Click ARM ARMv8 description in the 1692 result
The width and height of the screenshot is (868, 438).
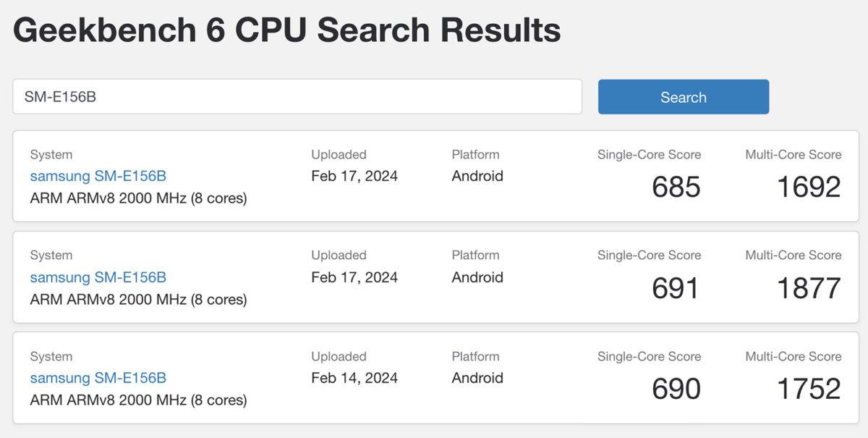(x=138, y=198)
